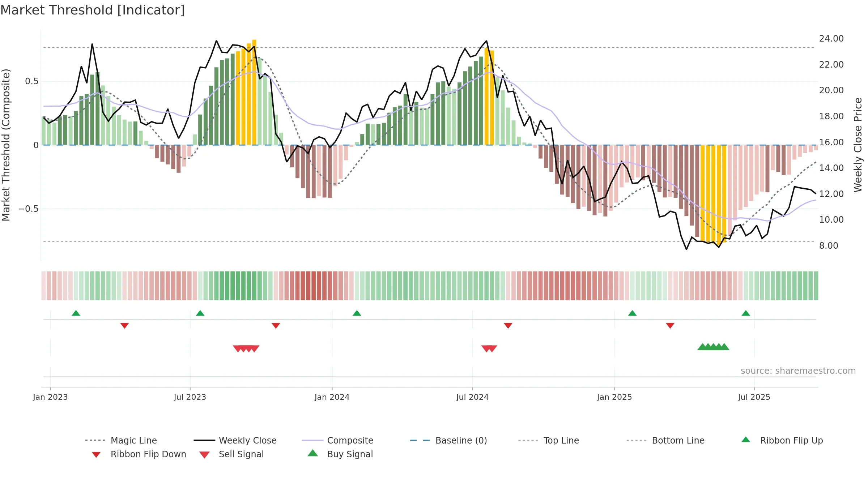The width and height of the screenshot is (868, 488).
Task: Click the Weekly Close Price axis title
Action: pos(858,145)
